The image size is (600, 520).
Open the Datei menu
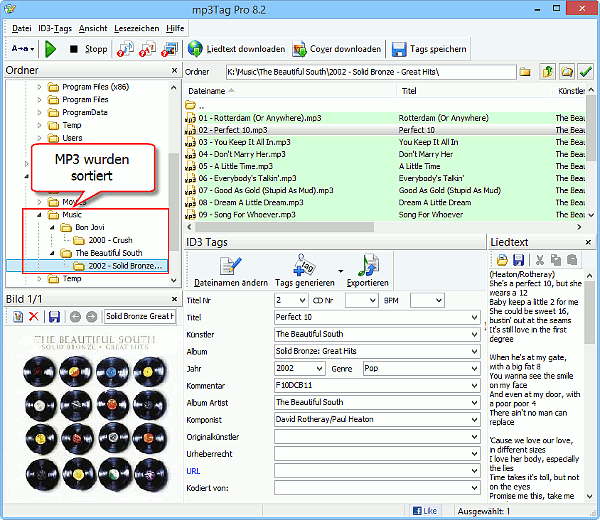tap(21, 28)
